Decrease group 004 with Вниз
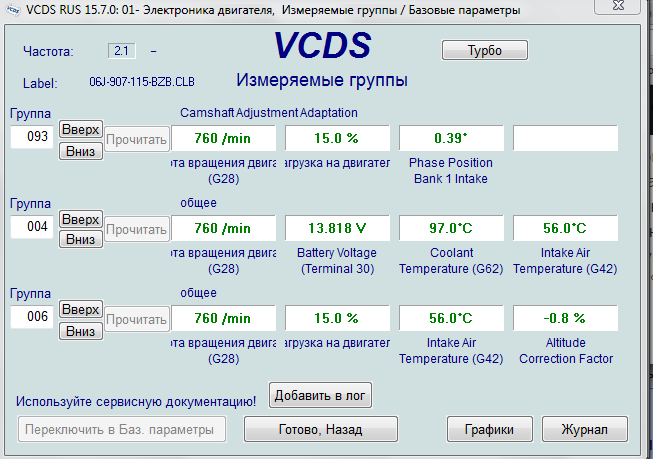Image resolution: width=653 pixels, height=459 pixels. tap(80, 240)
